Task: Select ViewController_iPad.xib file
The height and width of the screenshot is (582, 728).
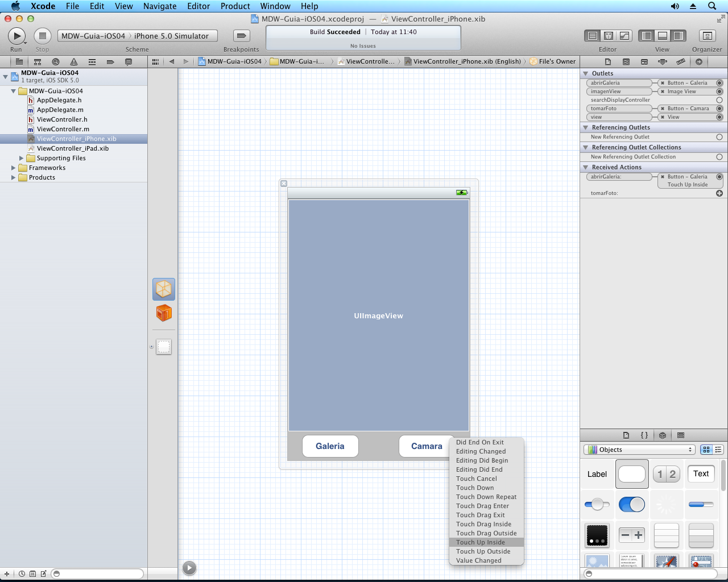Action: pyautogui.click(x=73, y=148)
